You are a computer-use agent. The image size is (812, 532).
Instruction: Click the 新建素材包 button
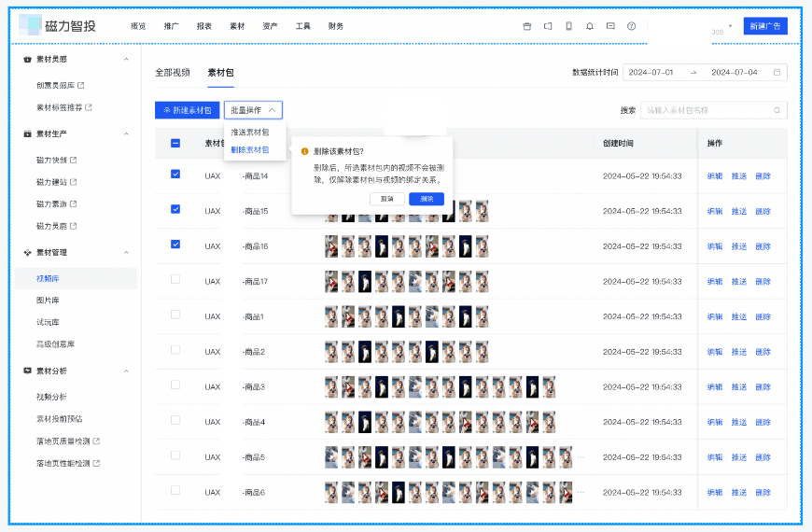[188, 110]
